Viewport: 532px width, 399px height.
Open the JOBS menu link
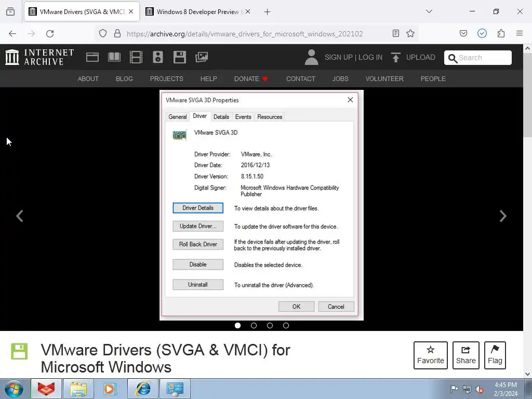click(x=340, y=79)
